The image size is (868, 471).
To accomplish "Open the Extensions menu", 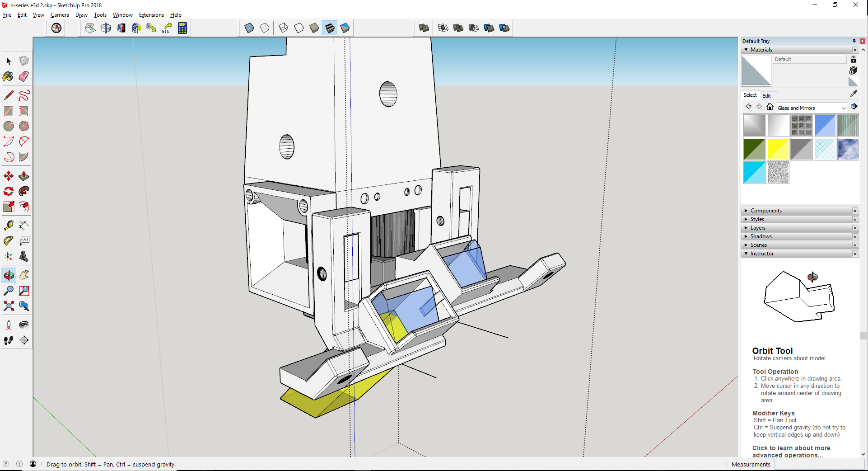I will (151, 15).
